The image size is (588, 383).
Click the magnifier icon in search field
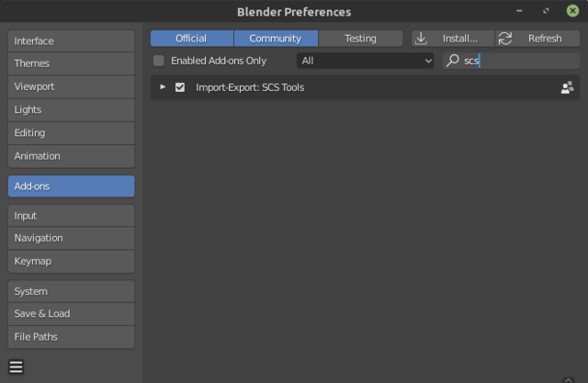pyautogui.click(x=453, y=61)
